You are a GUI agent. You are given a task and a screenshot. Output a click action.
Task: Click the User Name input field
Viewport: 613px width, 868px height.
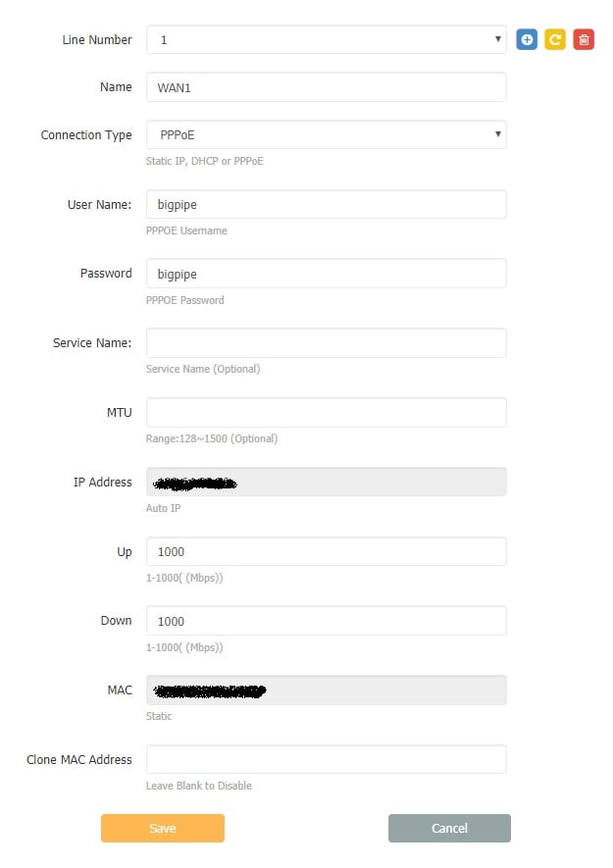[327, 204]
